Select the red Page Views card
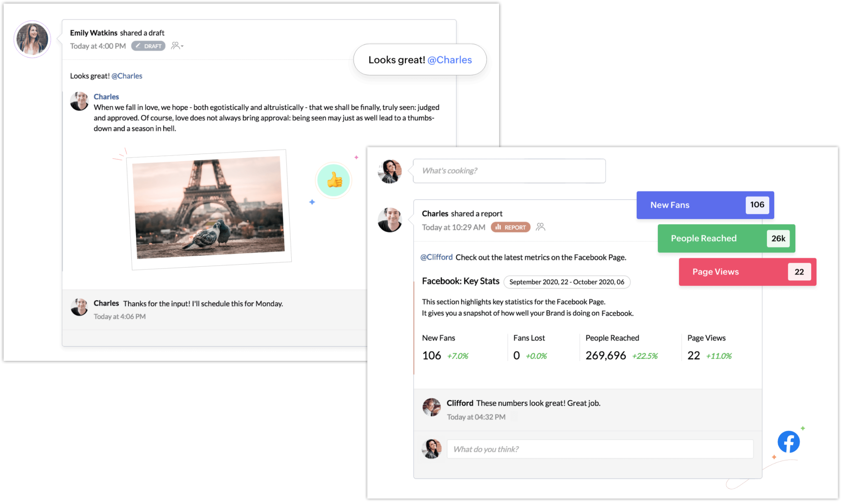 tap(747, 272)
